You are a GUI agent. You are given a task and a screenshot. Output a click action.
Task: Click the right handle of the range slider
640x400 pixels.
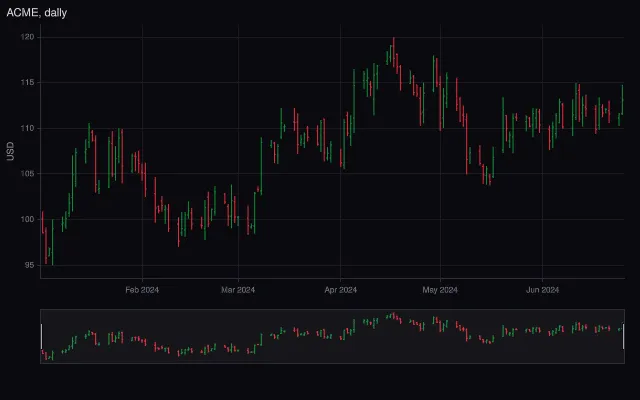pyautogui.click(x=623, y=336)
